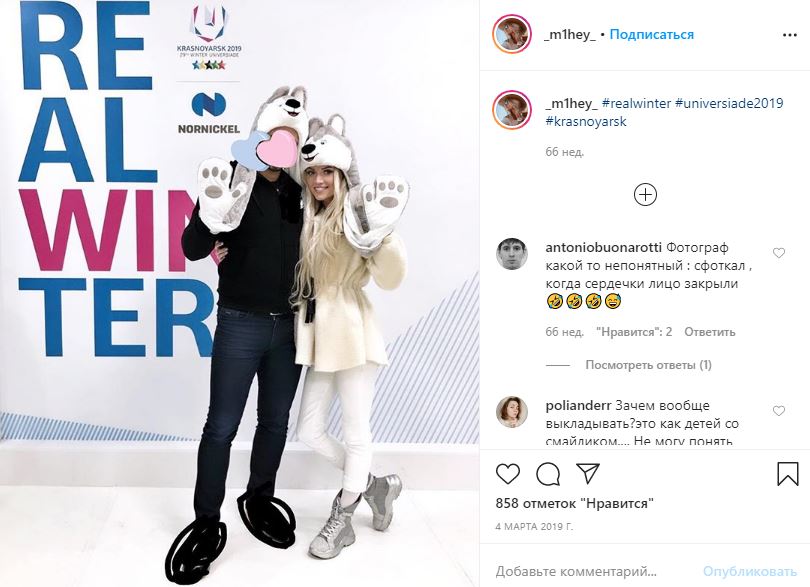View the 858 likes list
The height and width of the screenshot is (587, 810).
pyautogui.click(x=574, y=503)
